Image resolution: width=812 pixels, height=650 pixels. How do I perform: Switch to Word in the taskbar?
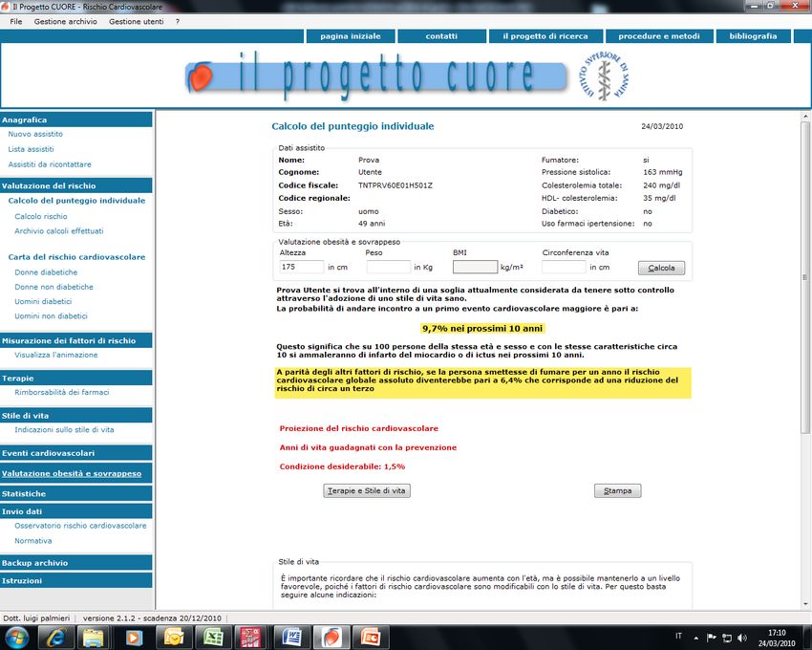click(292, 637)
